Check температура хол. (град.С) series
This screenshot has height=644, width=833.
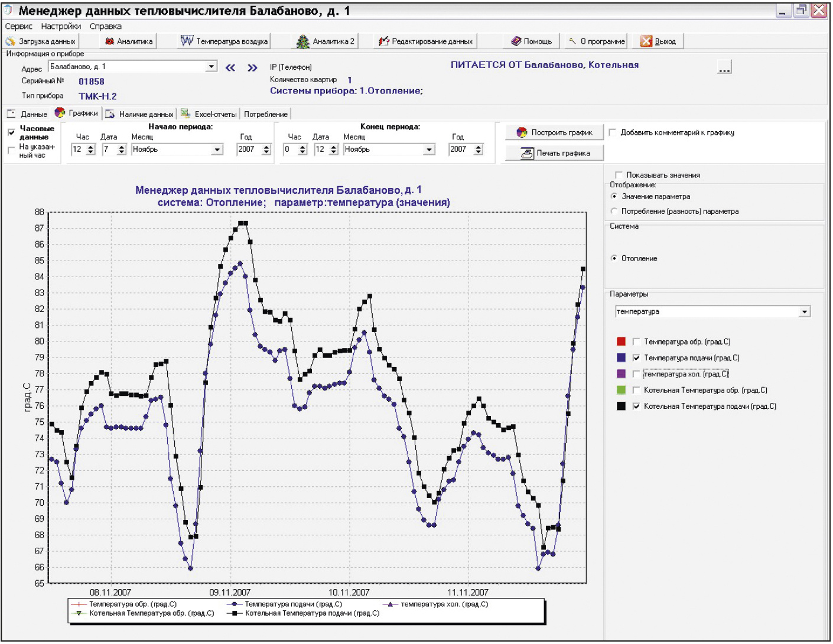pyautogui.click(x=636, y=374)
